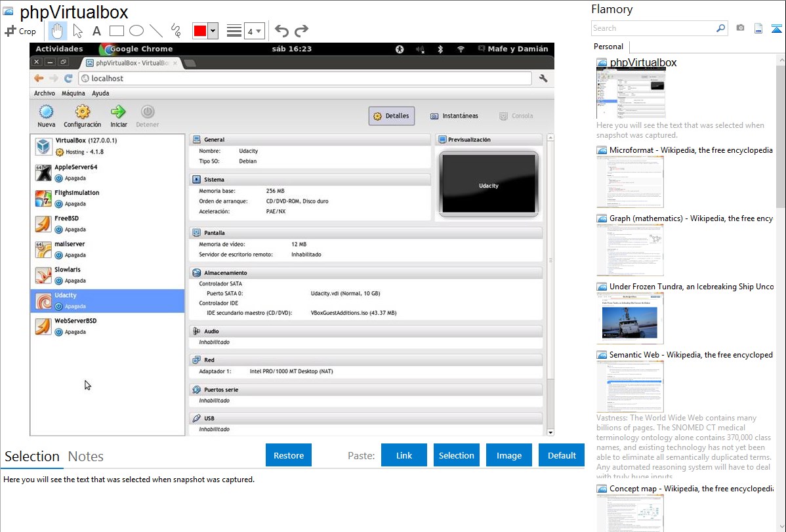Click the document icon in Flamory header
The height and width of the screenshot is (532, 786).
pyautogui.click(x=758, y=29)
